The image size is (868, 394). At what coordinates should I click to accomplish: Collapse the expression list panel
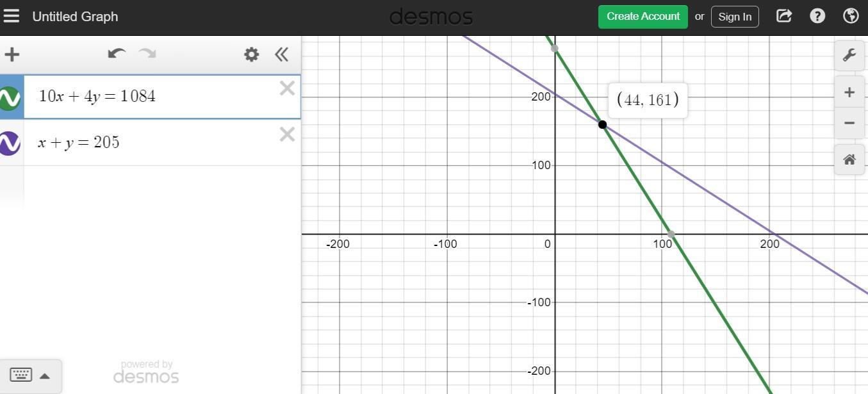pyautogui.click(x=281, y=54)
